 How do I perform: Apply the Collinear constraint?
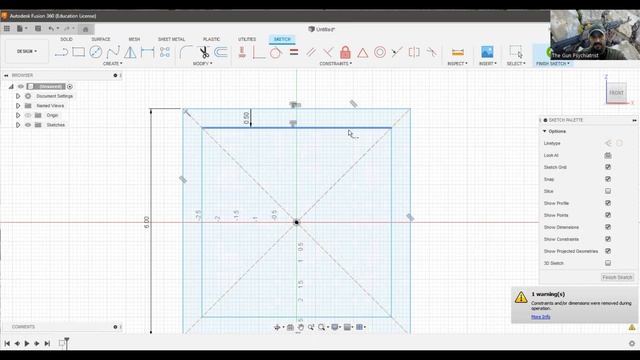(397, 52)
